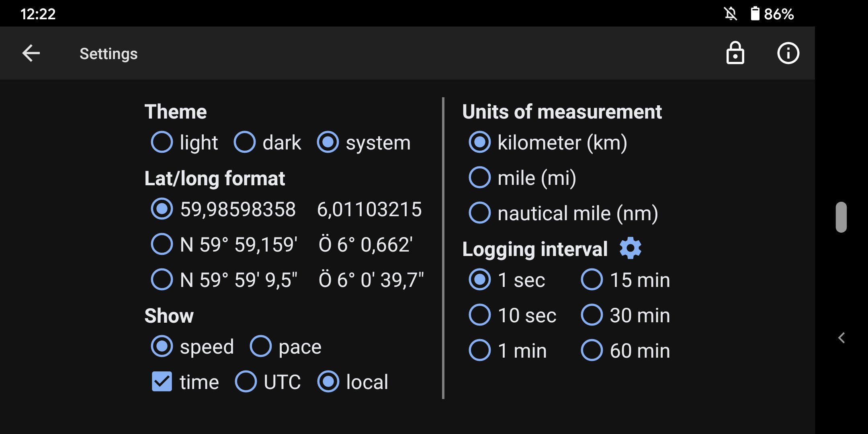The image size is (868, 434).
Task: Select the decimal lat/long format
Action: 162,209
